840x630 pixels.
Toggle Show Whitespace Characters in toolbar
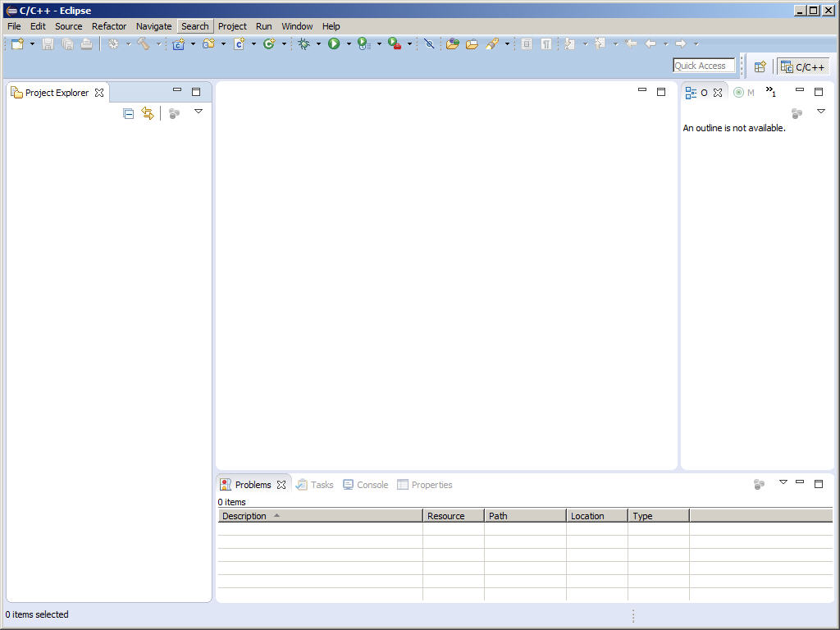point(546,43)
